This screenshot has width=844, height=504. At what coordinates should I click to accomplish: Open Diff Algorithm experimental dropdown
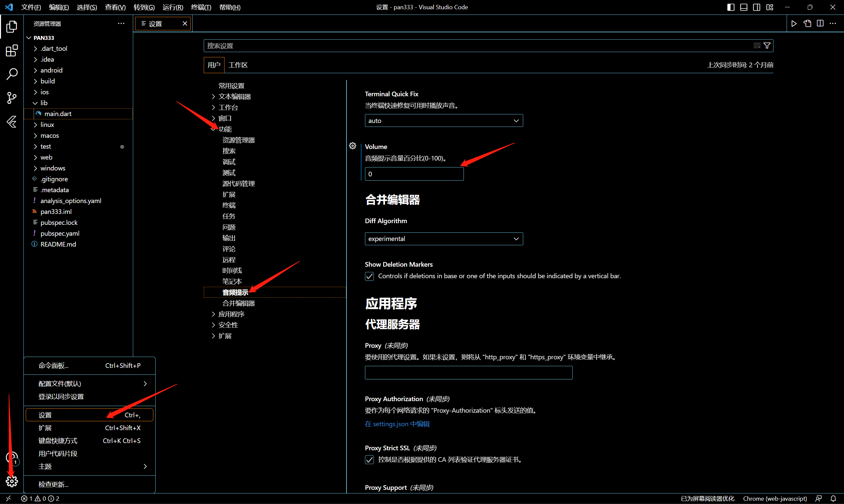pyautogui.click(x=443, y=239)
